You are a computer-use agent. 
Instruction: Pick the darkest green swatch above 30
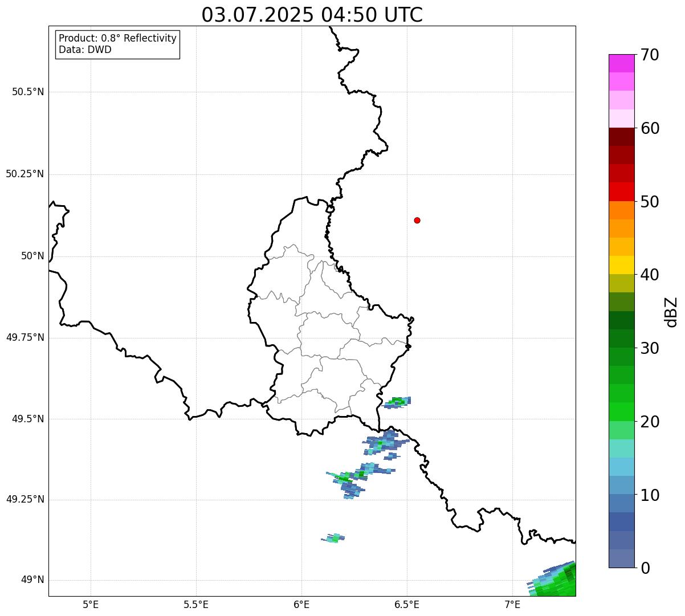621,320
